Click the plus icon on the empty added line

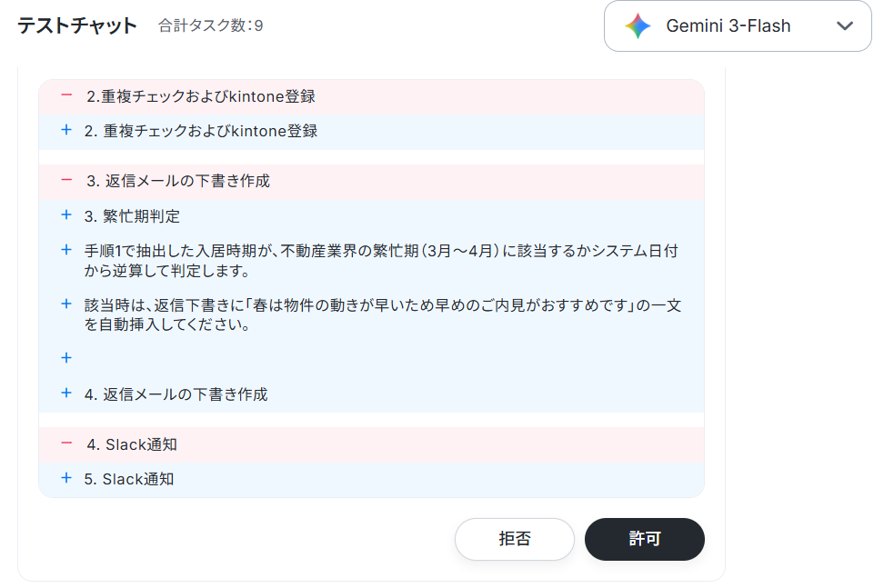pyautogui.click(x=66, y=358)
